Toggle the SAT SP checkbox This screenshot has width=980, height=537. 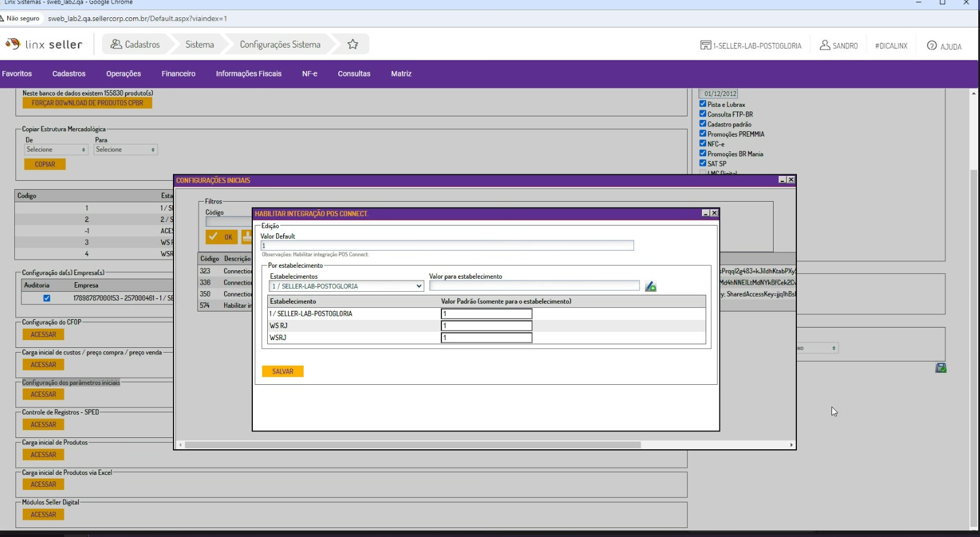tap(703, 163)
